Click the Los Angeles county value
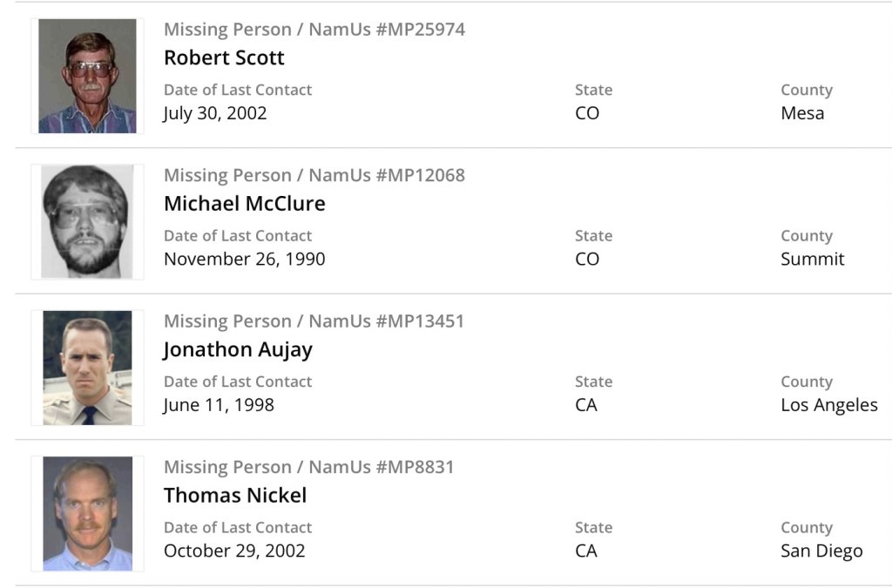The height and width of the screenshot is (588, 892). click(829, 405)
